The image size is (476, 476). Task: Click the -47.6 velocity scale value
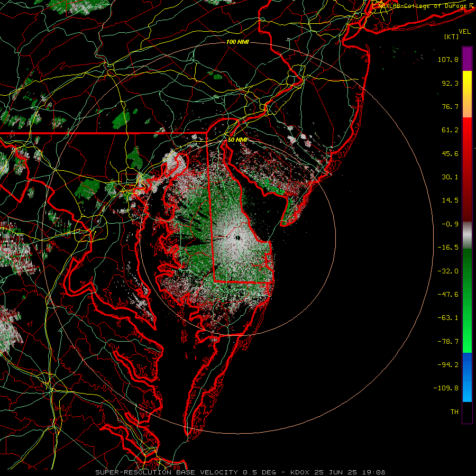coord(448,295)
